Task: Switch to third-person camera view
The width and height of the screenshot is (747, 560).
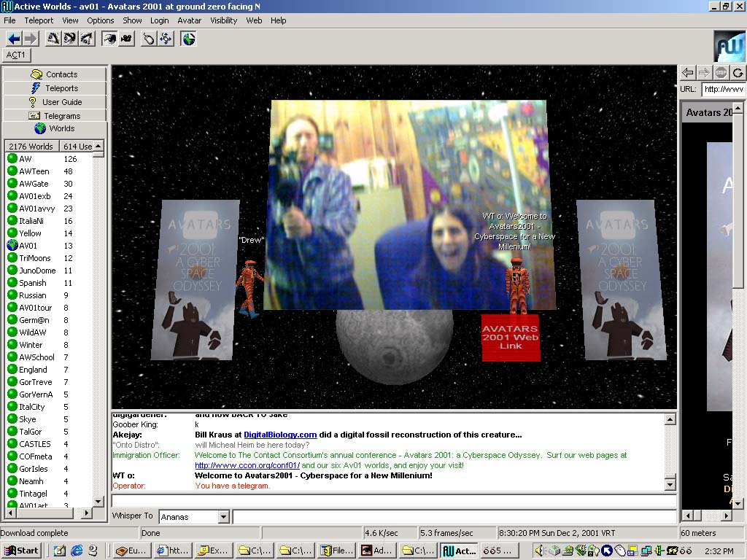Action: (126, 39)
